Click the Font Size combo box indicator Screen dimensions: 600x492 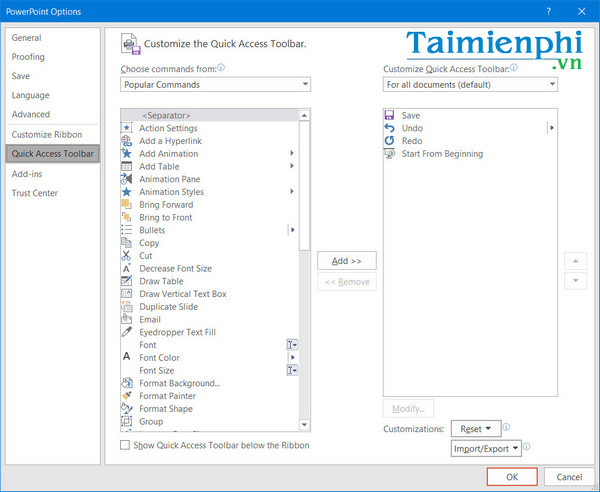tap(292, 370)
